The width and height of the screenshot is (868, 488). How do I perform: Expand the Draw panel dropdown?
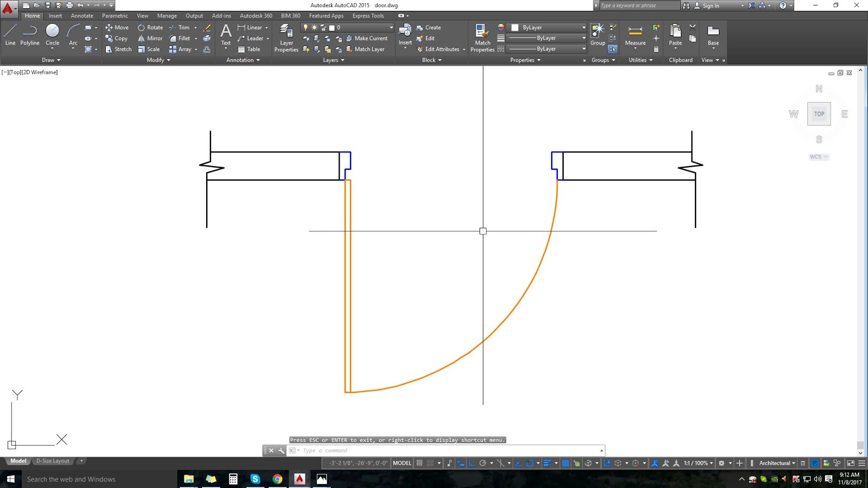(51, 60)
